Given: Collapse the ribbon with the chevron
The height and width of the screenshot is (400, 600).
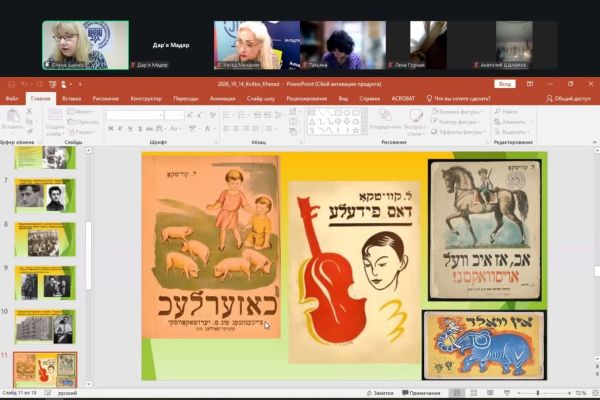Looking at the screenshot, I should click(x=594, y=142).
